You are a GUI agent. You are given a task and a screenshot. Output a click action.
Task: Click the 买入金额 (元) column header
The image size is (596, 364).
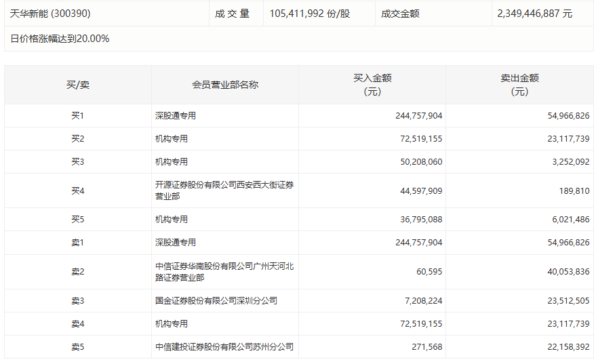click(372, 85)
